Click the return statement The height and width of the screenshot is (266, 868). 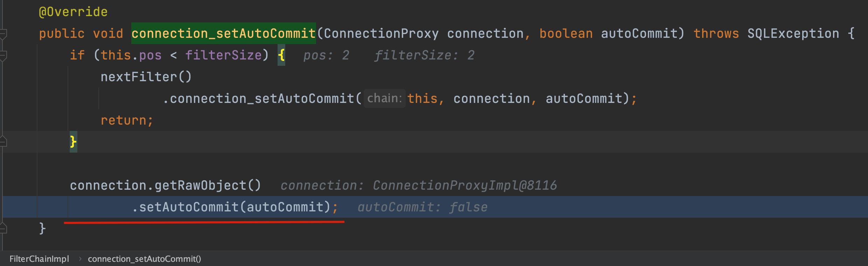(x=126, y=120)
